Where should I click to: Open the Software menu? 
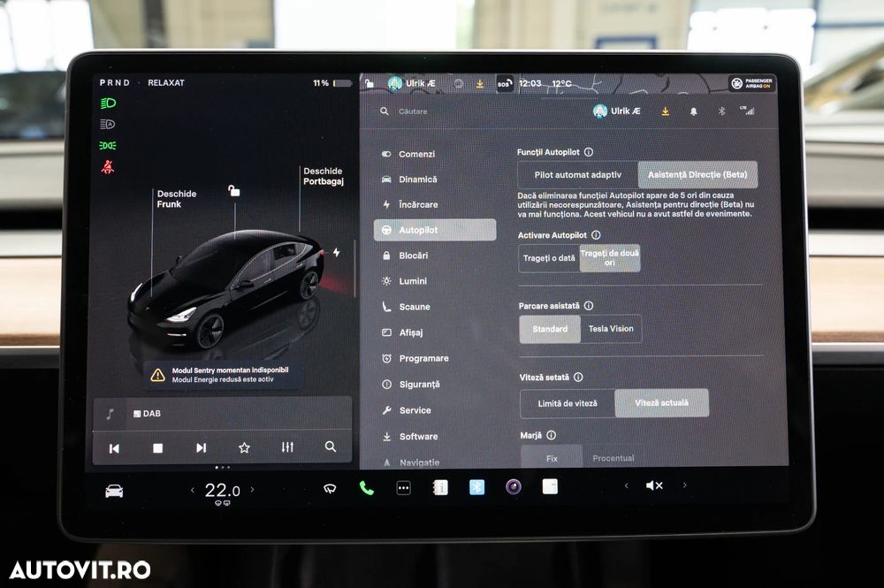pos(435,436)
